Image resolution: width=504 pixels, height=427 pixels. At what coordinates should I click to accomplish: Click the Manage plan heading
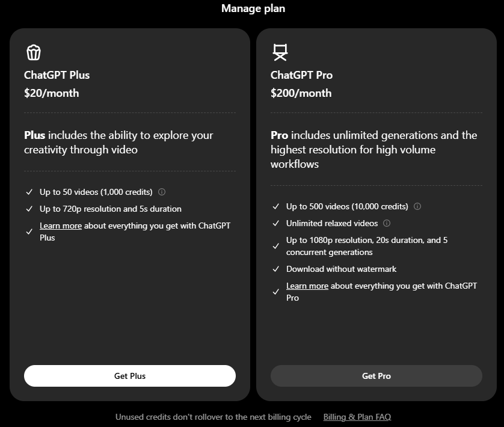tap(253, 8)
